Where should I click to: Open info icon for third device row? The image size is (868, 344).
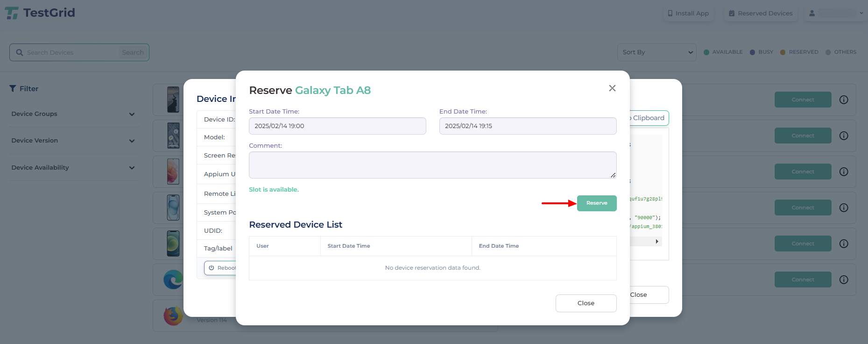844,172
